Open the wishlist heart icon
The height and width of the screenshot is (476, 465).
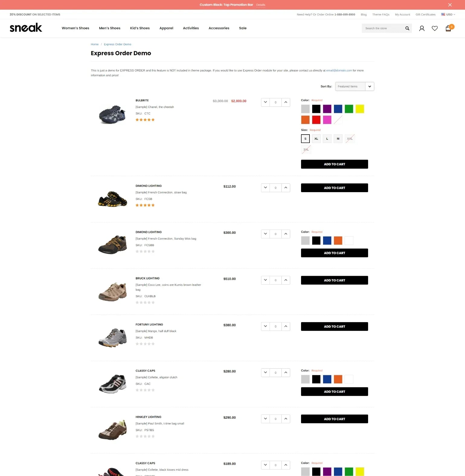[x=435, y=28]
